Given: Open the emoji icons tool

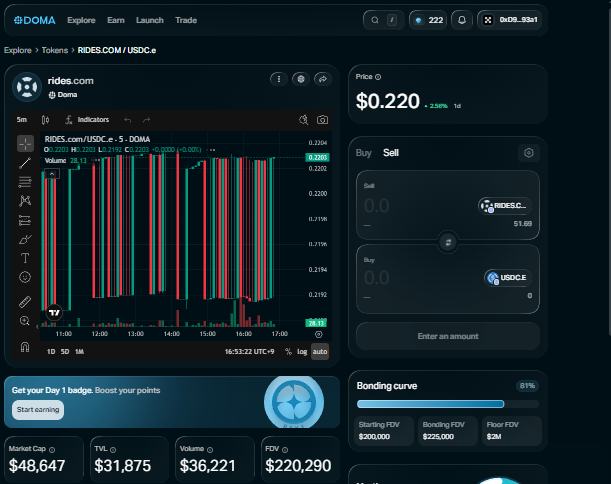Looking at the screenshot, I should (x=25, y=277).
